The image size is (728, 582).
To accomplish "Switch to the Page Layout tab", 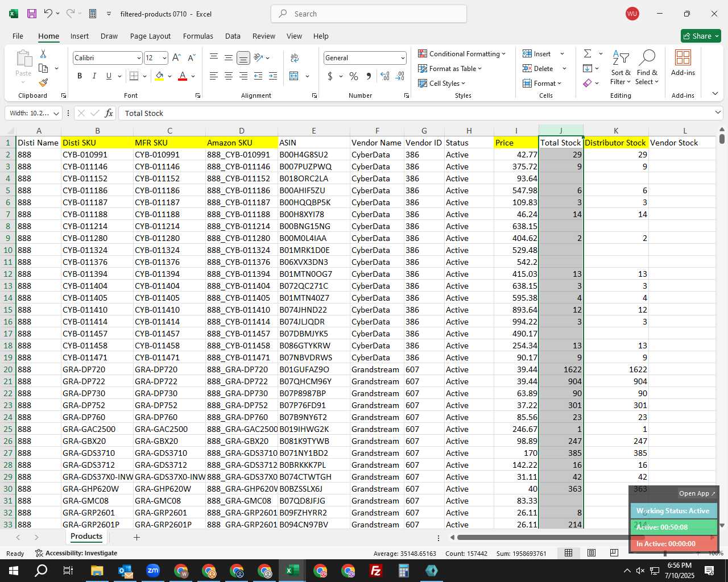I will coord(150,36).
